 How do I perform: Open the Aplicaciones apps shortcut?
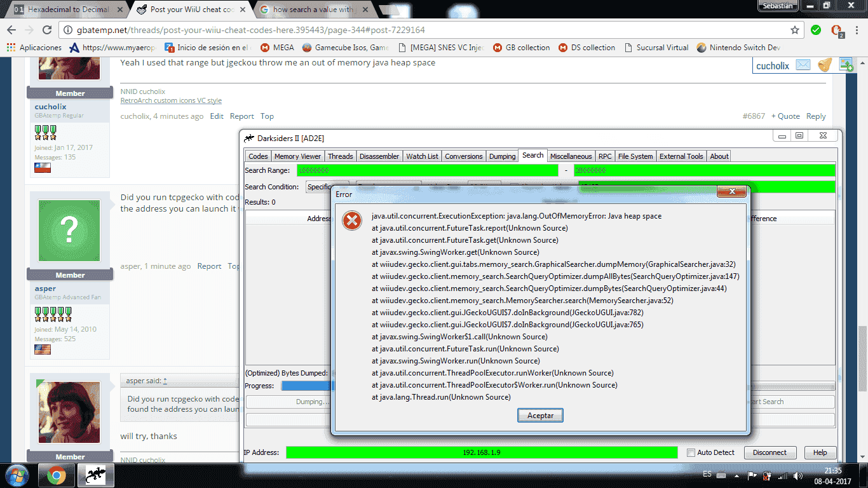(x=34, y=48)
